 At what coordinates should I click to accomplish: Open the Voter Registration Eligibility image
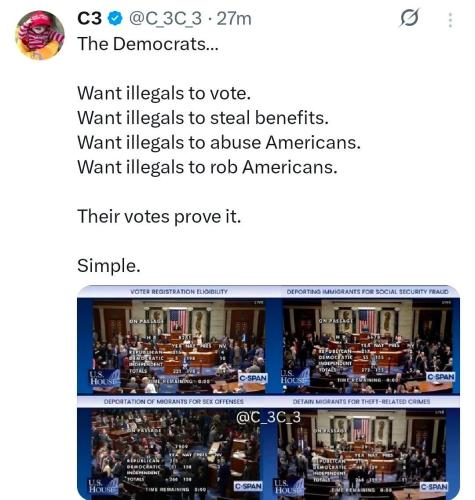[x=172, y=340]
